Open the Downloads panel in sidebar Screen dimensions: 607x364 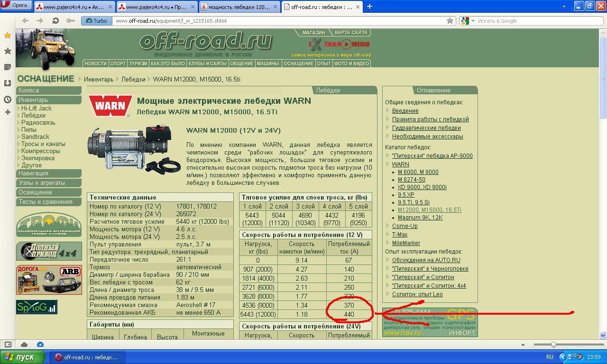tap(8, 83)
